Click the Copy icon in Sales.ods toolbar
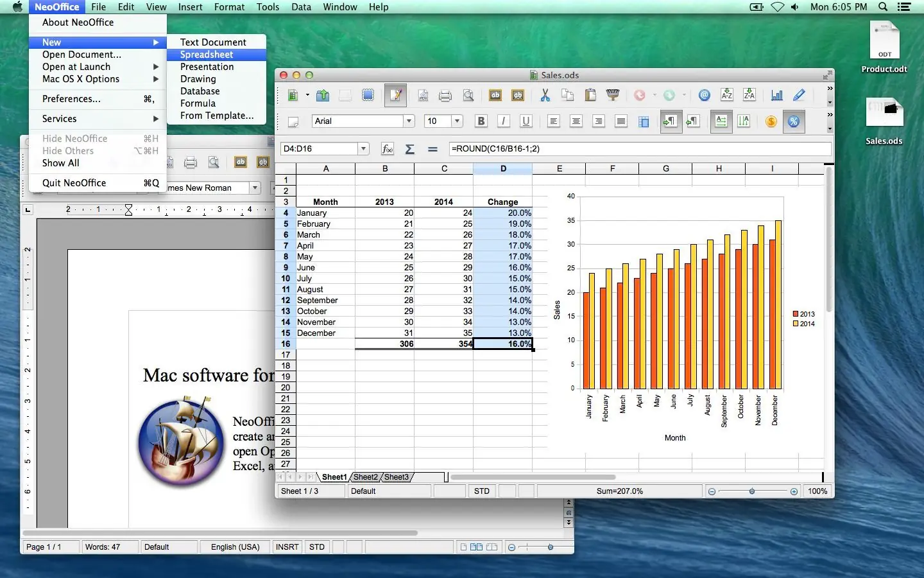Viewport: 924px width, 578px height. [567, 95]
